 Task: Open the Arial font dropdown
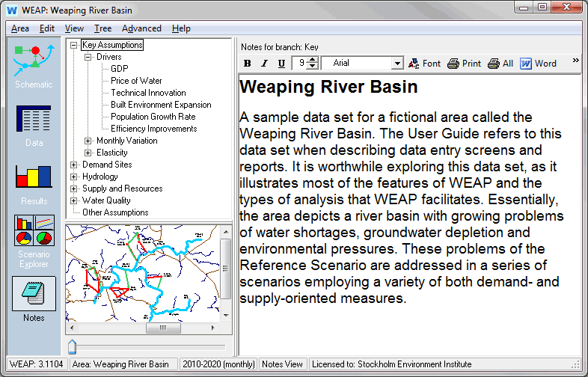[x=396, y=64]
